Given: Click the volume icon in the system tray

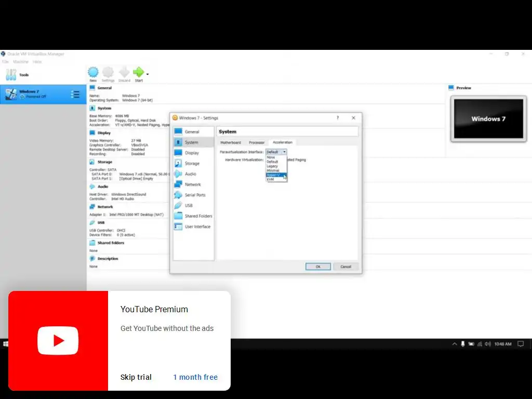Looking at the screenshot, I should [x=488, y=344].
